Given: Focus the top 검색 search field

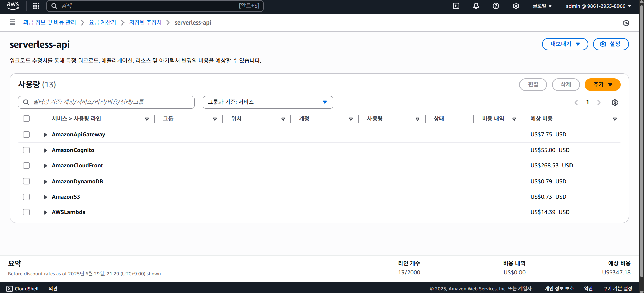Looking at the screenshot, I should [155, 6].
